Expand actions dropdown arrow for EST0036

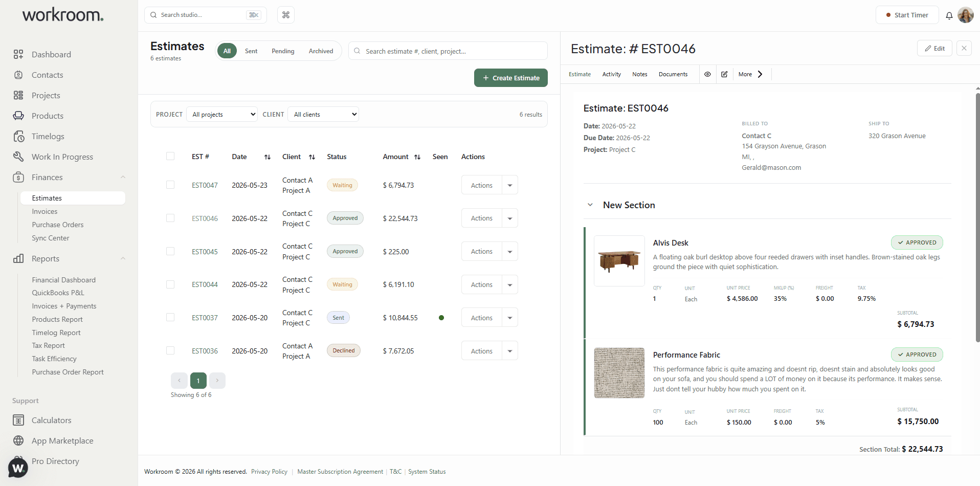tap(510, 351)
